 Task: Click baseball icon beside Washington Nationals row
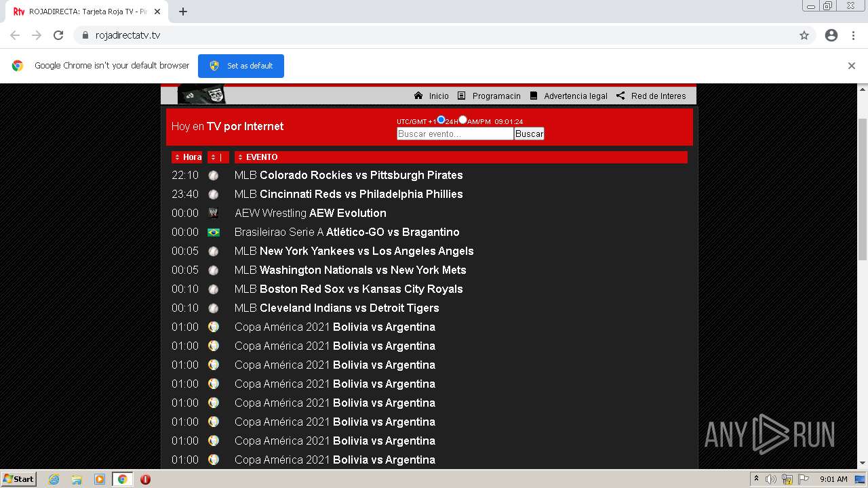coord(214,270)
